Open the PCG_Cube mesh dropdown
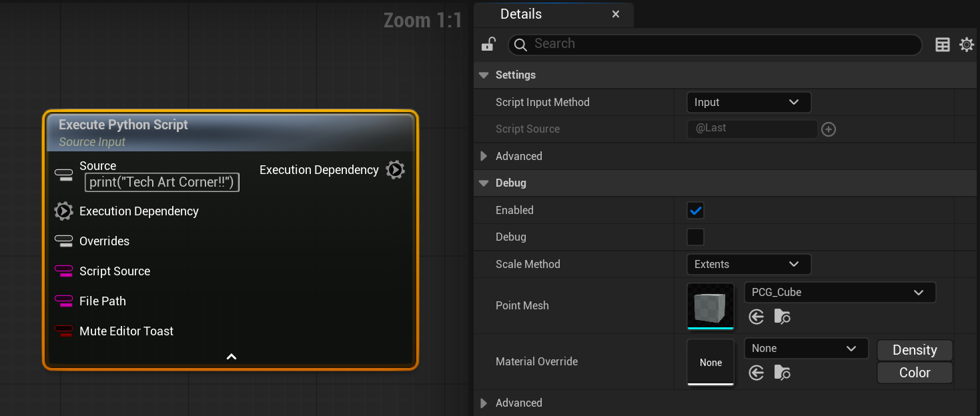The width and height of the screenshot is (980, 416). 839,293
